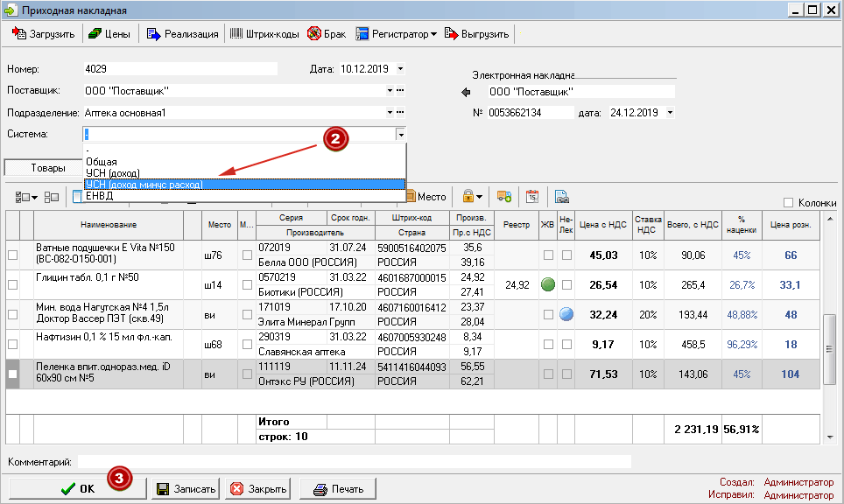
Task: Click the ellipsis button next to Подразделение
Action: click(400, 112)
